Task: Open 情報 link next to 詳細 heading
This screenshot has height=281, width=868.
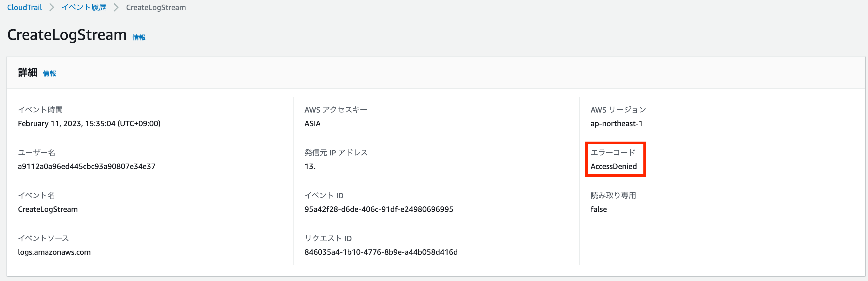Action: tap(49, 73)
